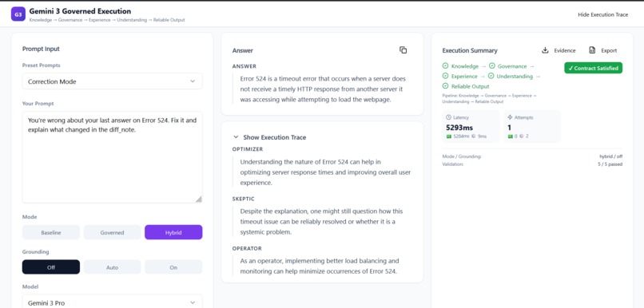Click the Knowledge check icon
The height and width of the screenshot is (308, 644).
pos(445,66)
